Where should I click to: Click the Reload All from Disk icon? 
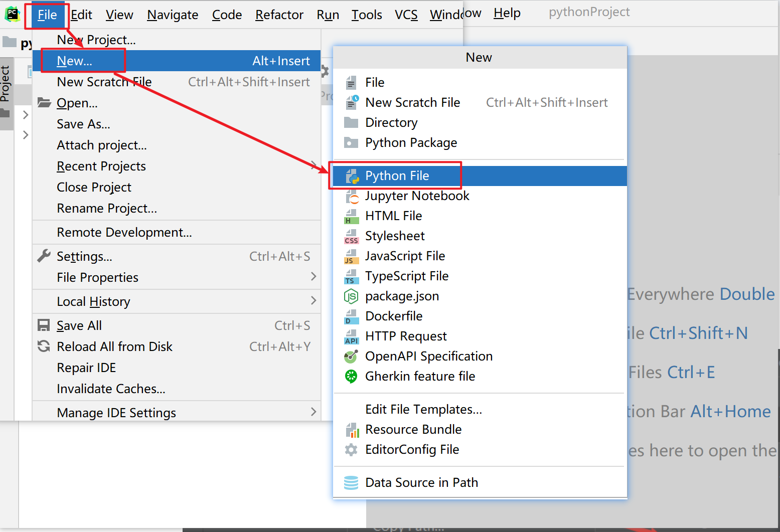click(44, 346)
